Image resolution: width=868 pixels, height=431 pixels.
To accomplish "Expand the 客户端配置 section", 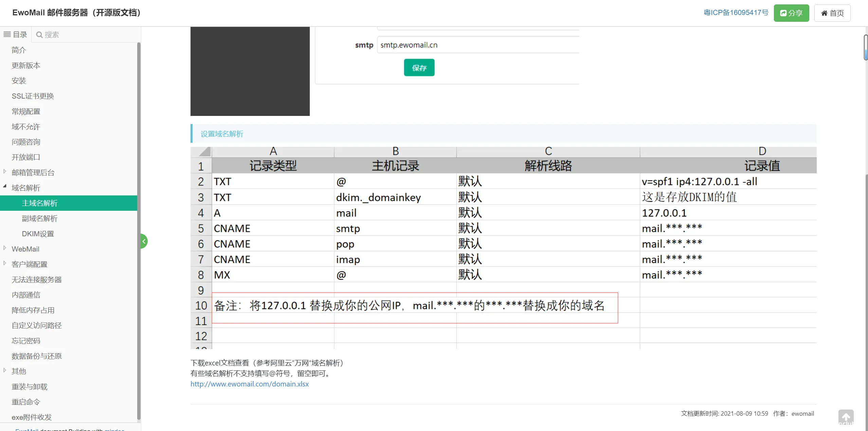I will (4, 264).
